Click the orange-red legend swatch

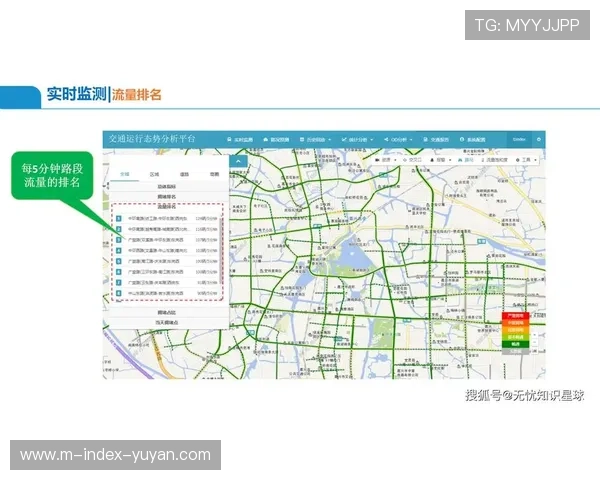pos(515,323)
